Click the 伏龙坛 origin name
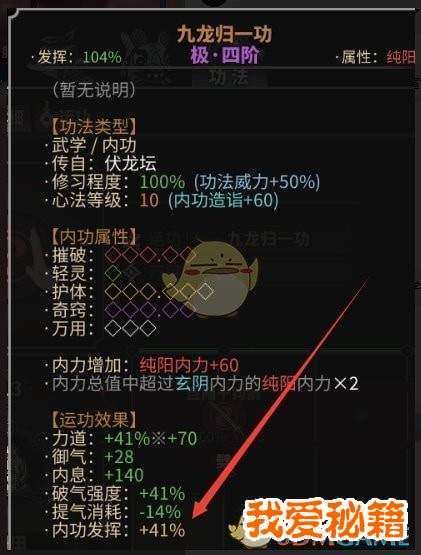 pos(130,164)
